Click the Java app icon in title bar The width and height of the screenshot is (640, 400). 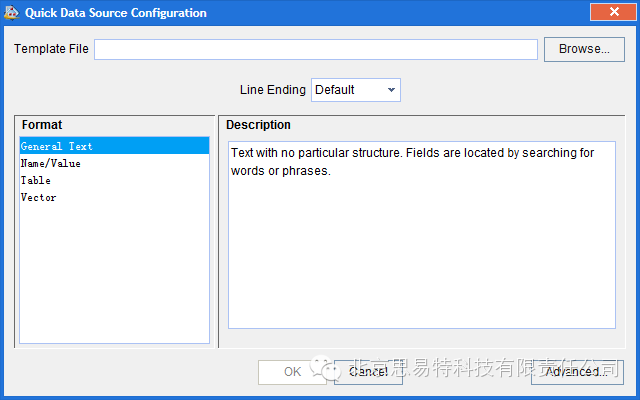pos(12,13)
